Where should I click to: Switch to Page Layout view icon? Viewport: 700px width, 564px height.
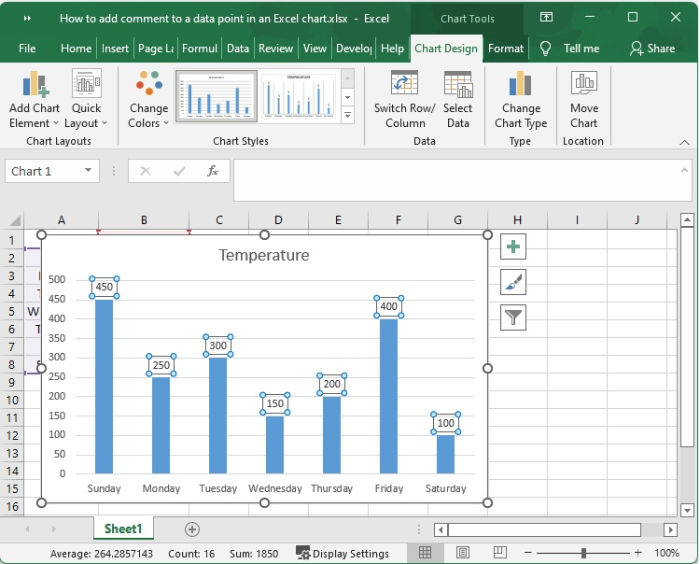tap(463, 553)
